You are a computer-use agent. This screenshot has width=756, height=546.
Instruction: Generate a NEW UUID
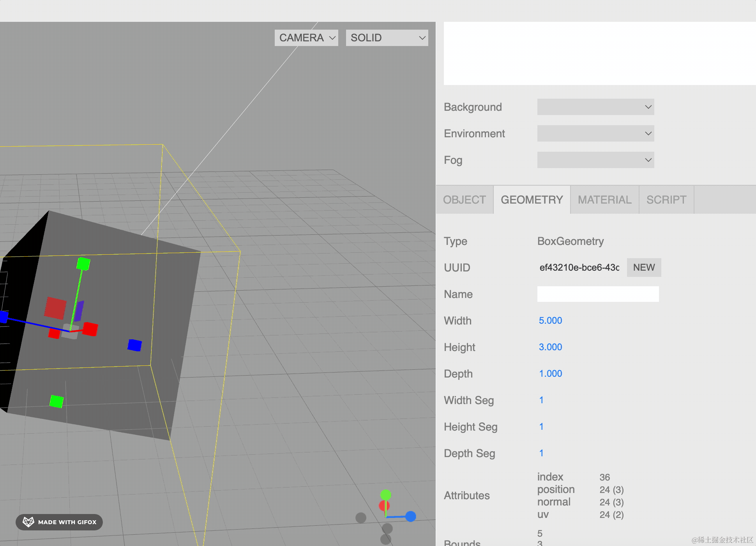[x=644, y=268]
